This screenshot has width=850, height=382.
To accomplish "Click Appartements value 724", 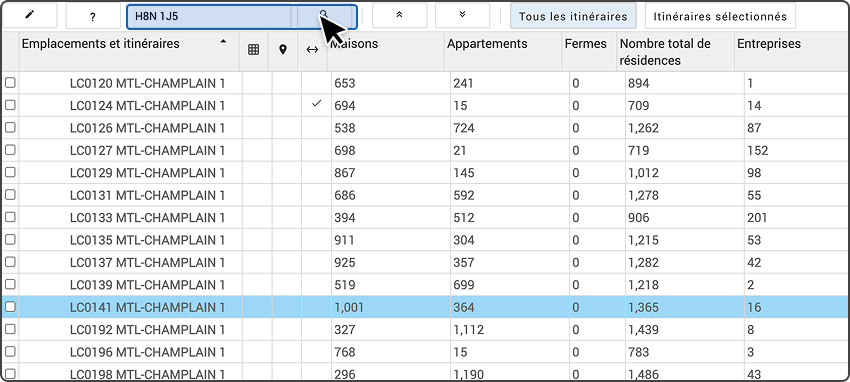I will point(464,128).
